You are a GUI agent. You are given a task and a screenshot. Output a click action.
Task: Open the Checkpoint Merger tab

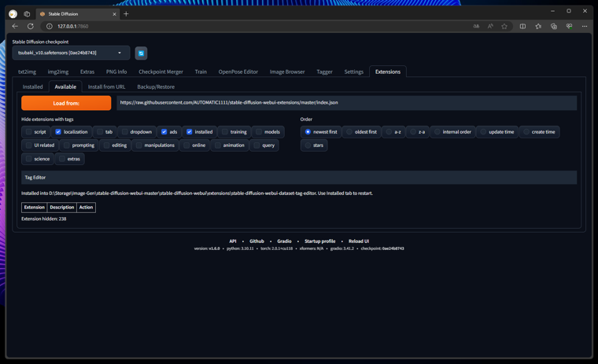click(161, 72)
